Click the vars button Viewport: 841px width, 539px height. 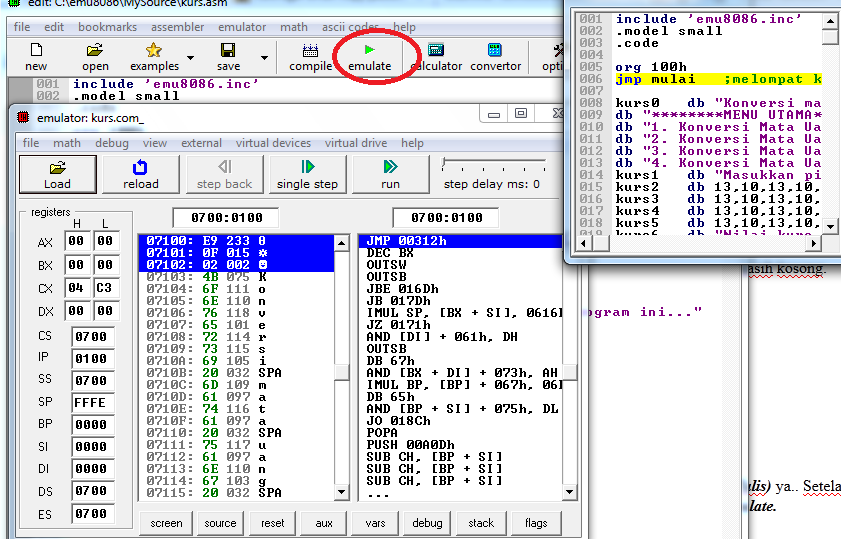[375, 523]
